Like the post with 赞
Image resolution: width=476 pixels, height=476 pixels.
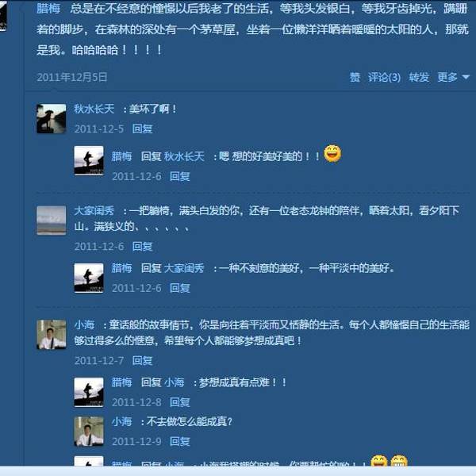(x=355, y=77)
